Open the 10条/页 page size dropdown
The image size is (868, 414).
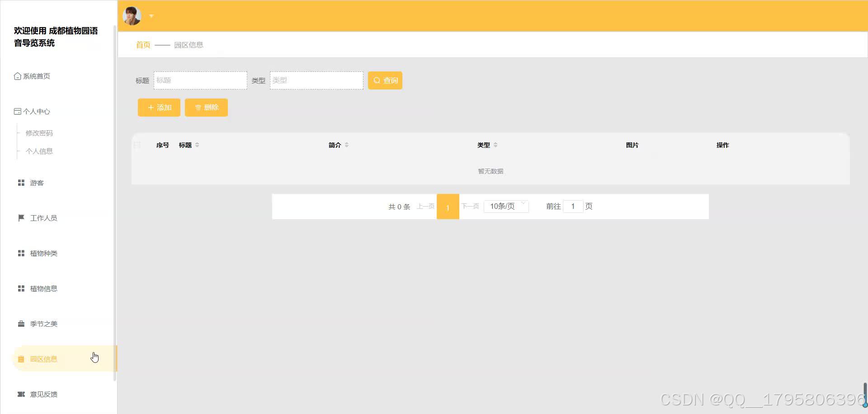point(506,207)
